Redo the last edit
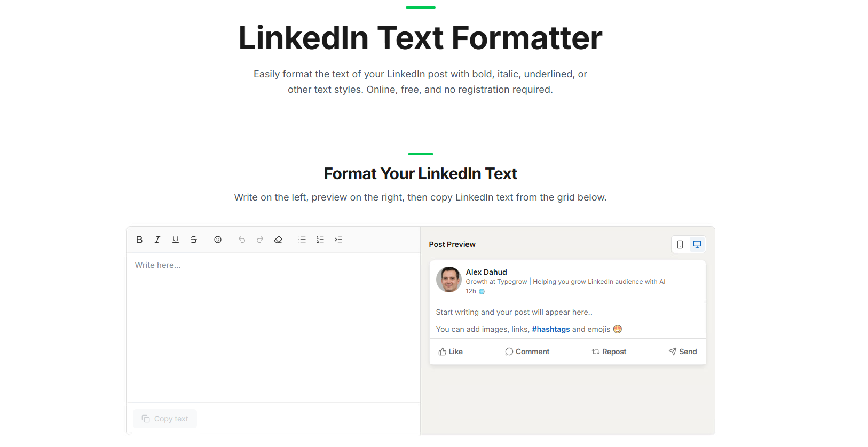 259,239
